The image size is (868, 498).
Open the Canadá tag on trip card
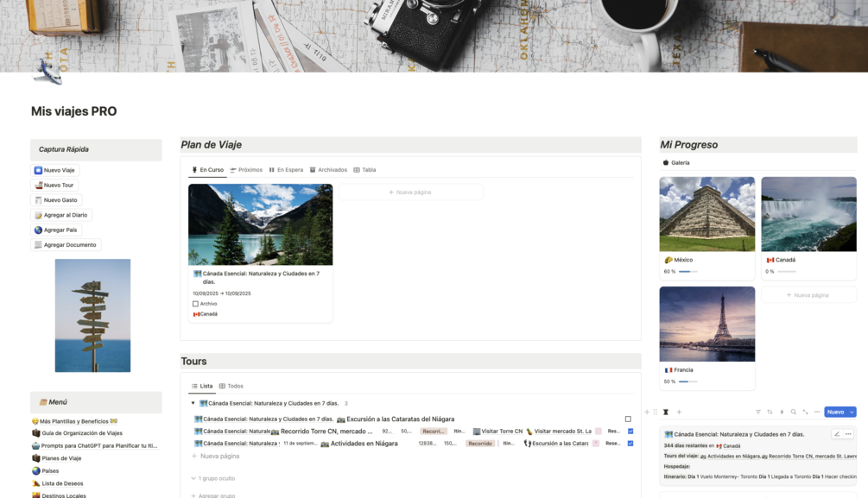(x=206, y=314)
